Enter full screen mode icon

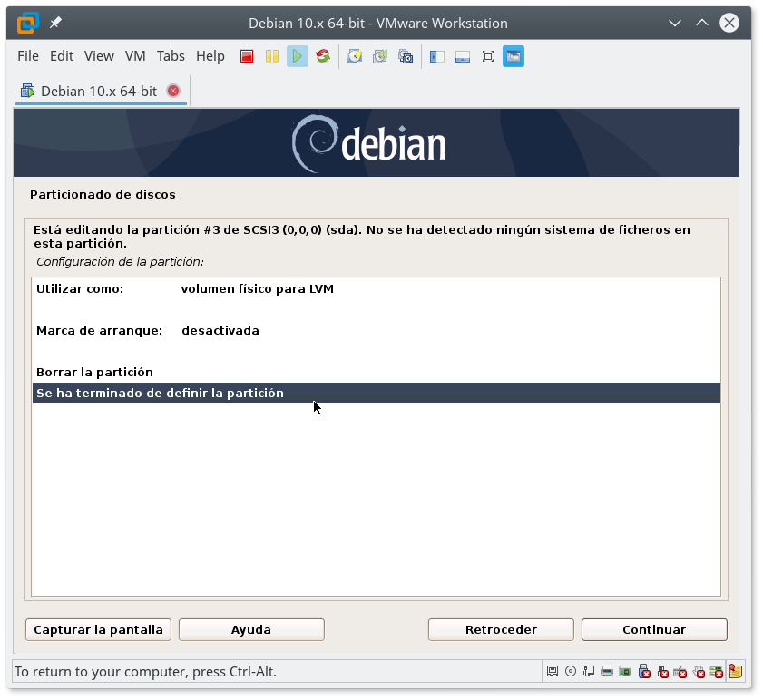(487, 56)
